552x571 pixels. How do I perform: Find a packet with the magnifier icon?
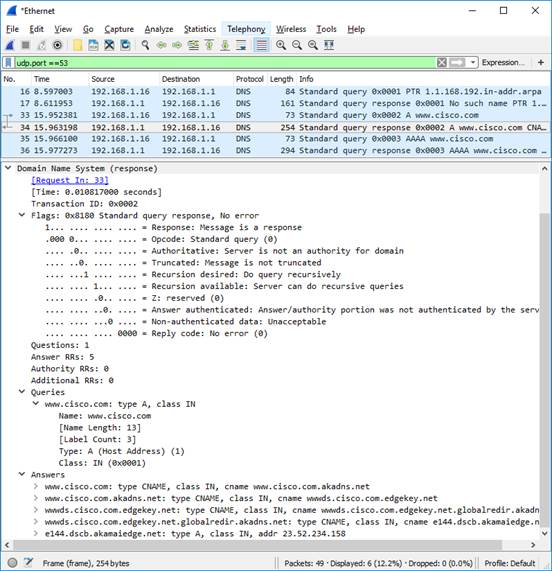pos(145,45)
